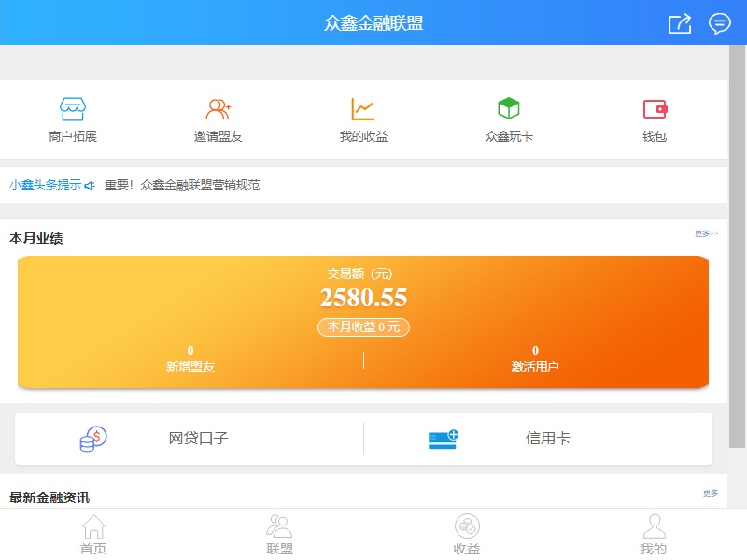Open the 我的 profile tab
Image resolution: width=747 pixels, height=560 pixels.
tap(654, 535)
